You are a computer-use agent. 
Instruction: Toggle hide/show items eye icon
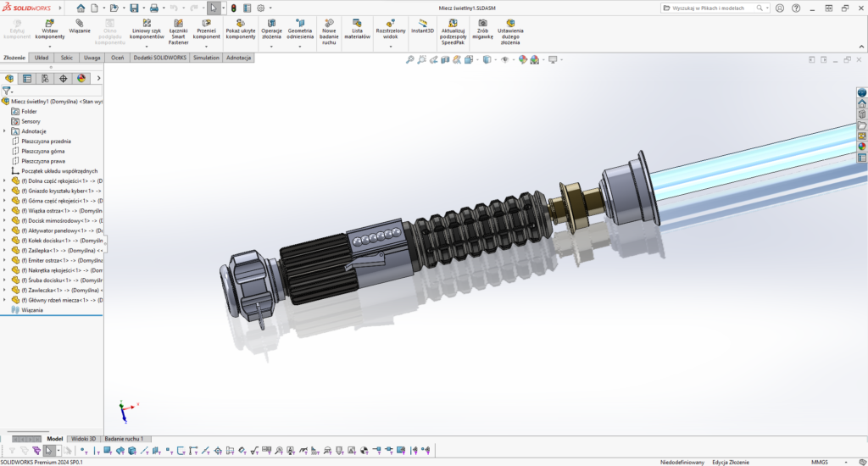point(505,60)
